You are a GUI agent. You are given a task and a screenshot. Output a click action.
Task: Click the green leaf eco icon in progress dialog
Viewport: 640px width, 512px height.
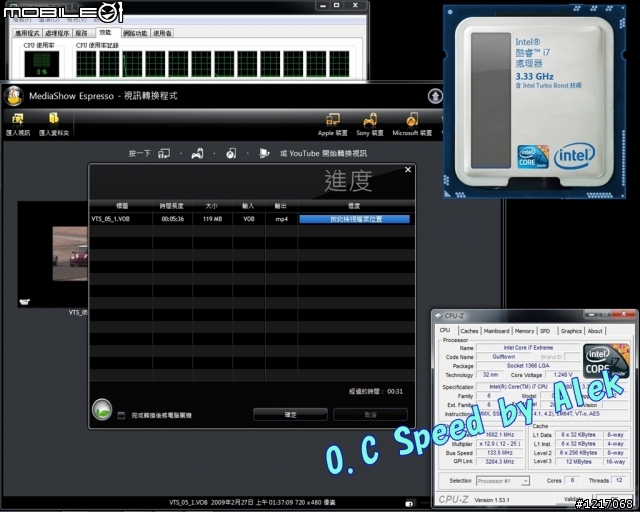point(102,410)
